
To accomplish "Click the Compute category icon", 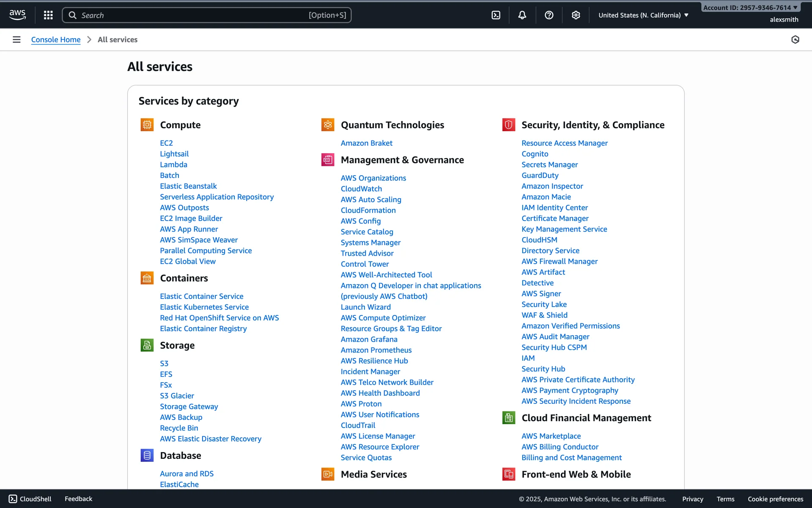I will click(147, 125).
